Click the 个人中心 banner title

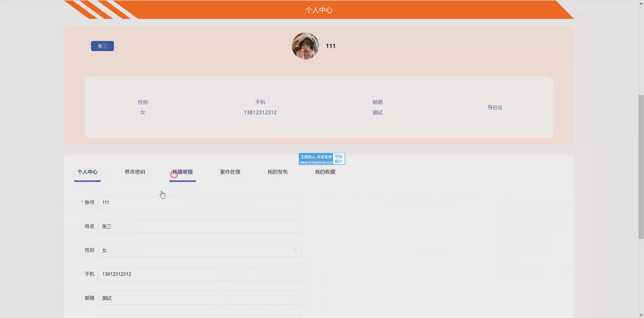click(319, 10)
